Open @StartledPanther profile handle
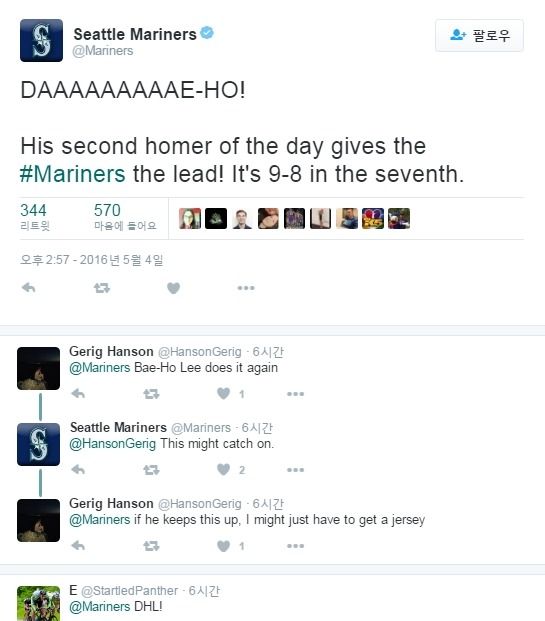This screenshot has height=621, width=545. pos(130,591)
